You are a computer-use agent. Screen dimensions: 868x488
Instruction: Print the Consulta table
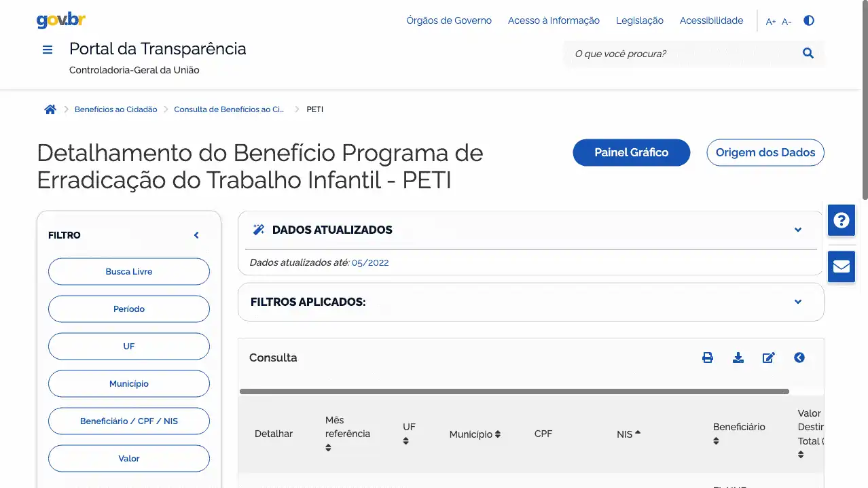click(x=708, y=358)
